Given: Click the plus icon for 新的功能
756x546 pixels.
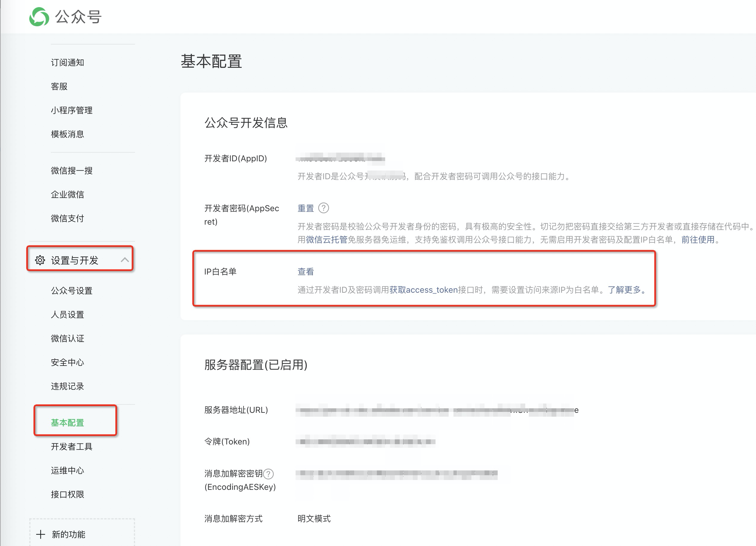Looking at the screenshot, I should click(x=41, y=534).
